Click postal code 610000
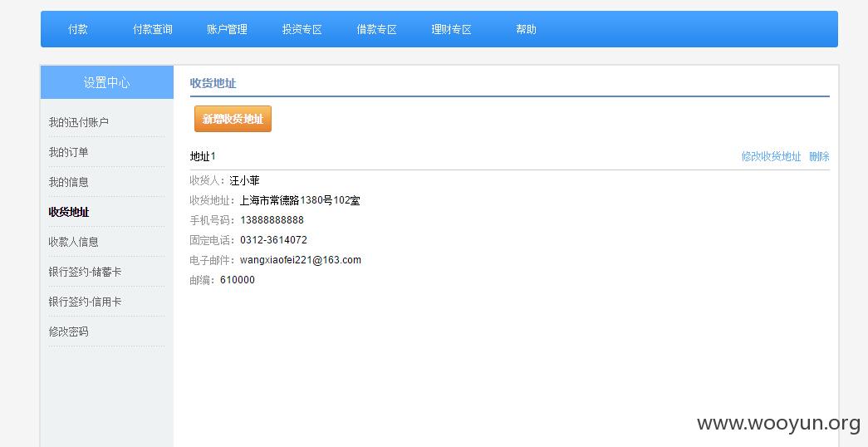 pos(238,280)
